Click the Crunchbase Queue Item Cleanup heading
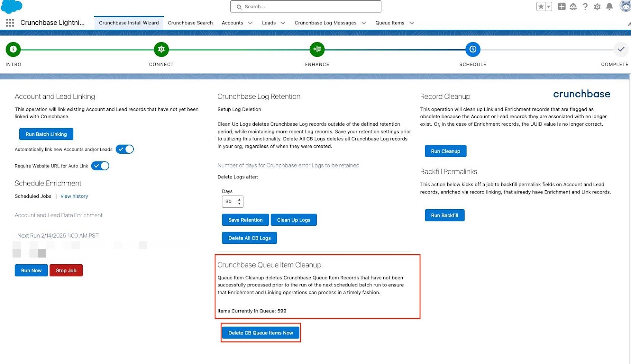Screen dimensions: 631x364 pos(269,265)
